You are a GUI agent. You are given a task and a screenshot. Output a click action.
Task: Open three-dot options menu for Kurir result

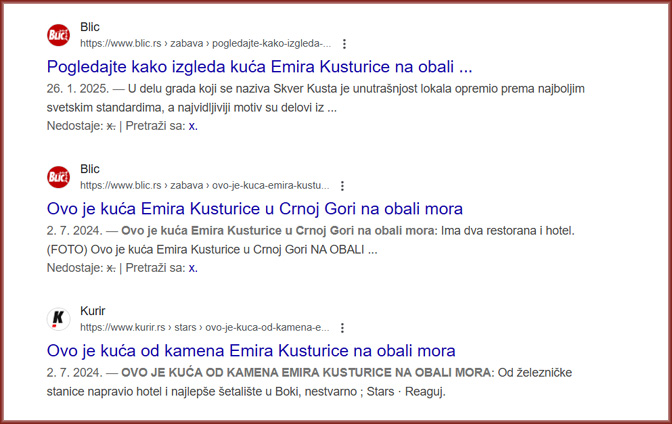point(344,328)
